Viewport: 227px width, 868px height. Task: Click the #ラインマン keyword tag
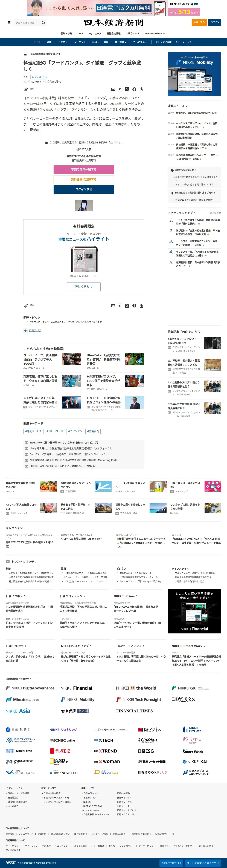pyautogui.click(x=75, y=431)
